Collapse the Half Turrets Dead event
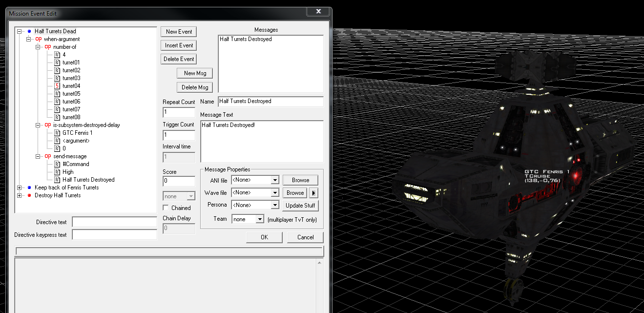Image resolution: width=644 pixels, height=313 pixels. point(20,31)
